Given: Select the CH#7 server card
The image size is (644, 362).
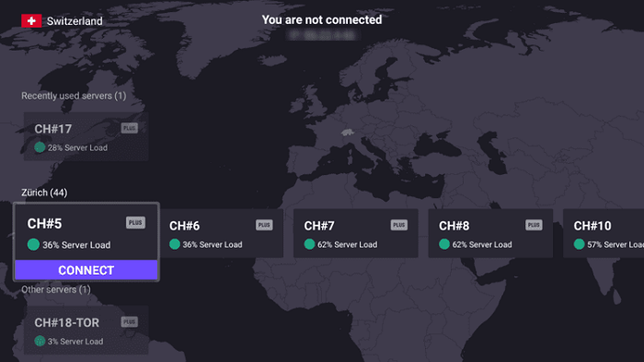Looking at the screenshot, I should pyautogui.click(x=356, y=233).
